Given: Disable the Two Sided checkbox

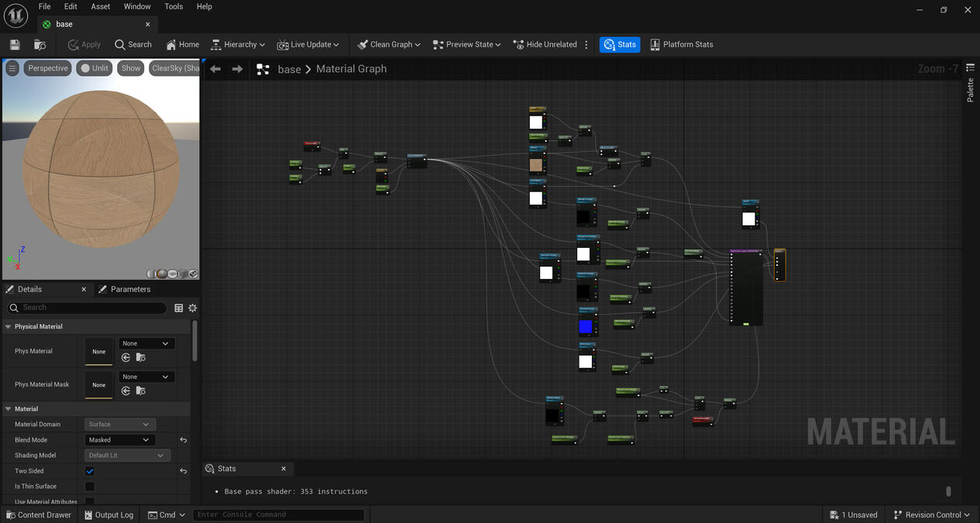Looking at the screenshot, I should coord(90,470).
